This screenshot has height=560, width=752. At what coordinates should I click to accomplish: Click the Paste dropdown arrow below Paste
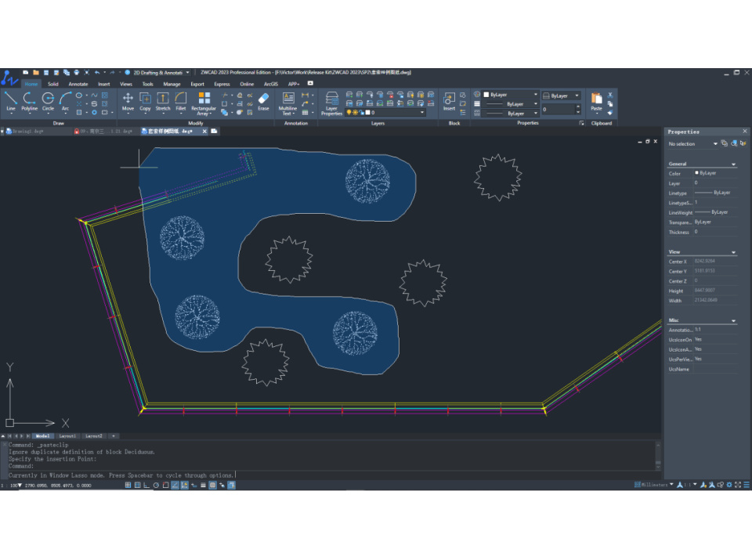(596, 114)
